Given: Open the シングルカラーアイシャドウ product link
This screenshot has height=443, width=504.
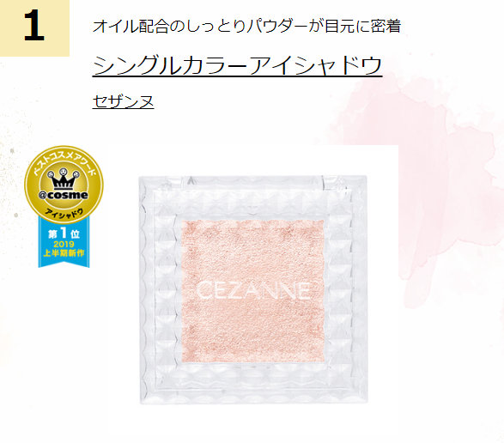Looking at the screenshot, I should pos(237,65).
